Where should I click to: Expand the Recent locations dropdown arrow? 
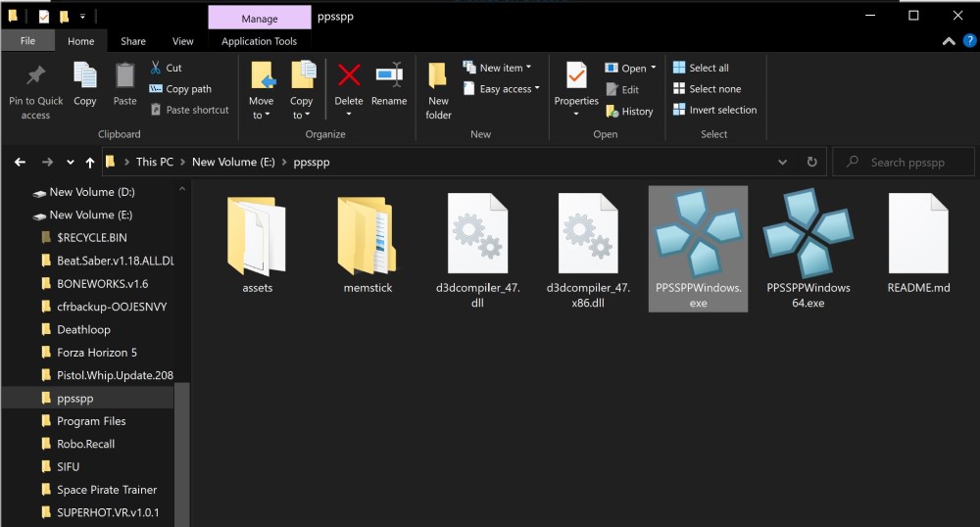(x=70, y=163)
